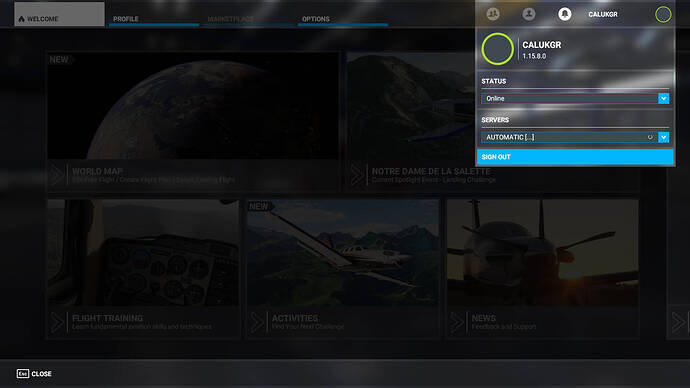Open the multiplayer group icon in top bar
Image resolution: width=690 pixels, height=388 pixels.
coord(493,14)
